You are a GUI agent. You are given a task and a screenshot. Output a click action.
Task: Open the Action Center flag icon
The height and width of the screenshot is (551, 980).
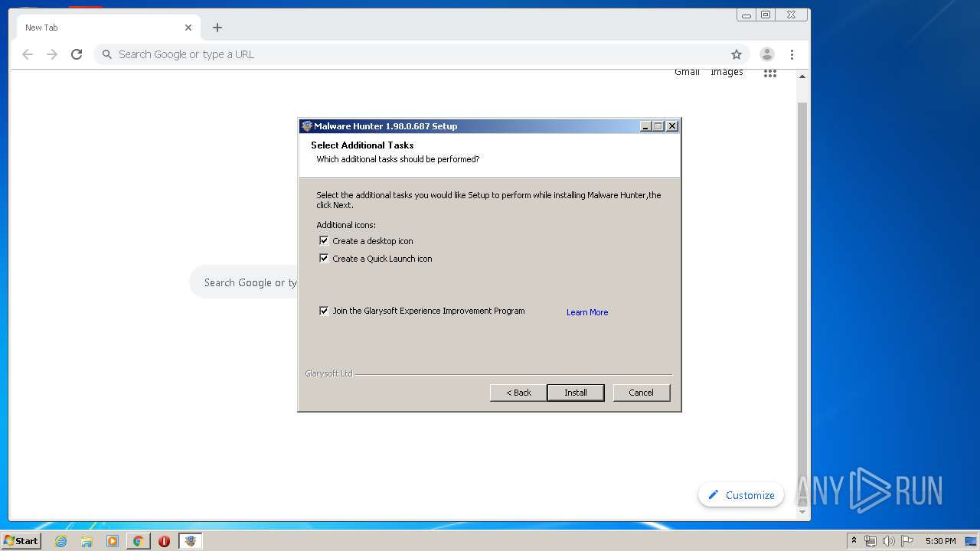click(x=907, y=541)
